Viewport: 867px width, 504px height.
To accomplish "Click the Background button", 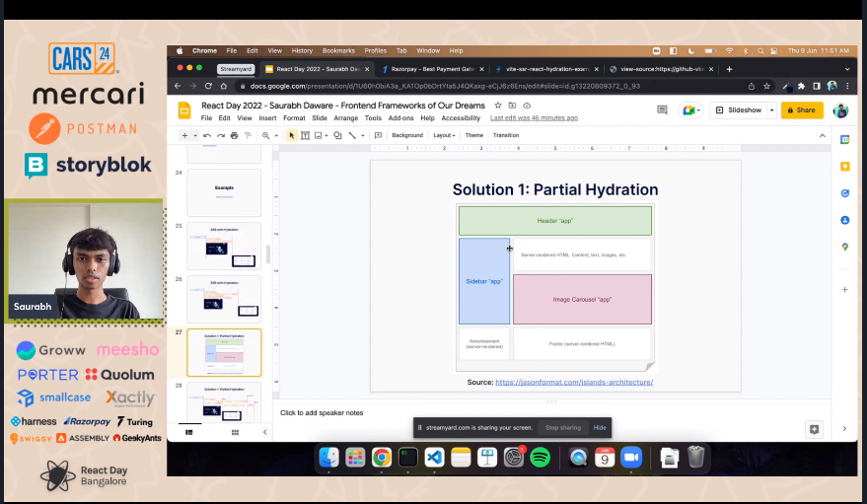I will [x=407, y=135].
